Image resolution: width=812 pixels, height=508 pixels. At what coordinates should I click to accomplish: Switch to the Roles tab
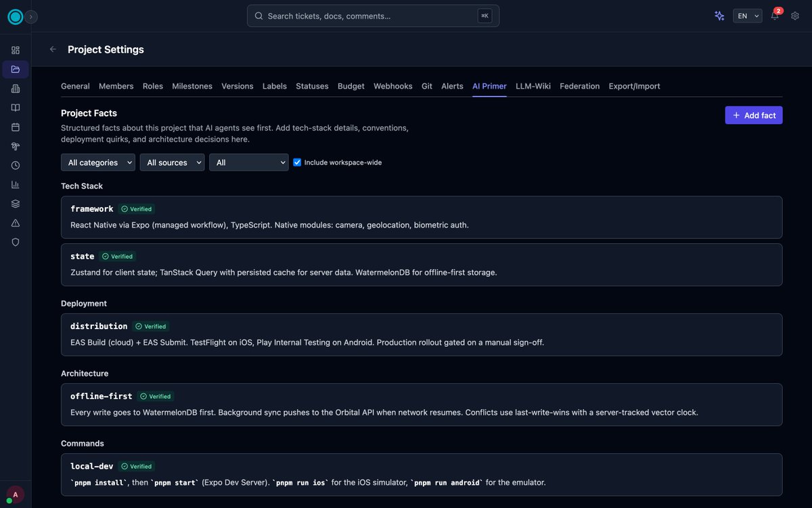[x=153, y=86]
